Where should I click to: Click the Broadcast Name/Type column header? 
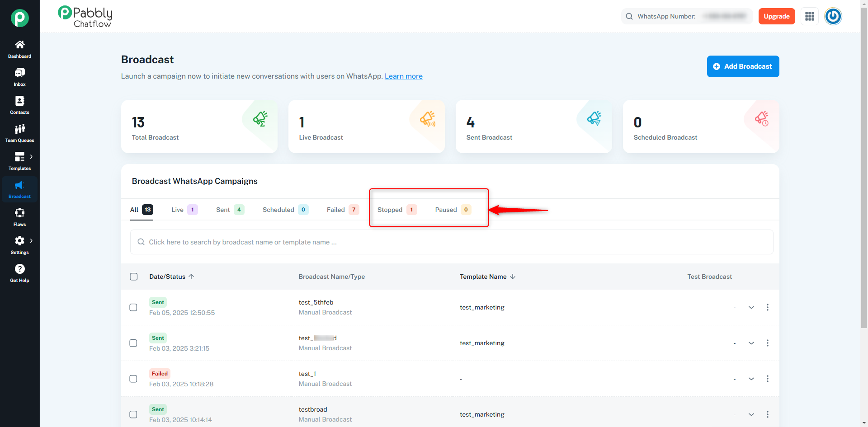[331, 277]
